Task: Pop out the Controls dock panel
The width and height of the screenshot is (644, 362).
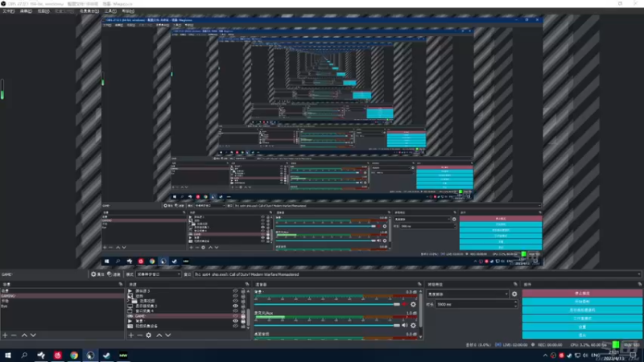Action: tap(639, 284)
